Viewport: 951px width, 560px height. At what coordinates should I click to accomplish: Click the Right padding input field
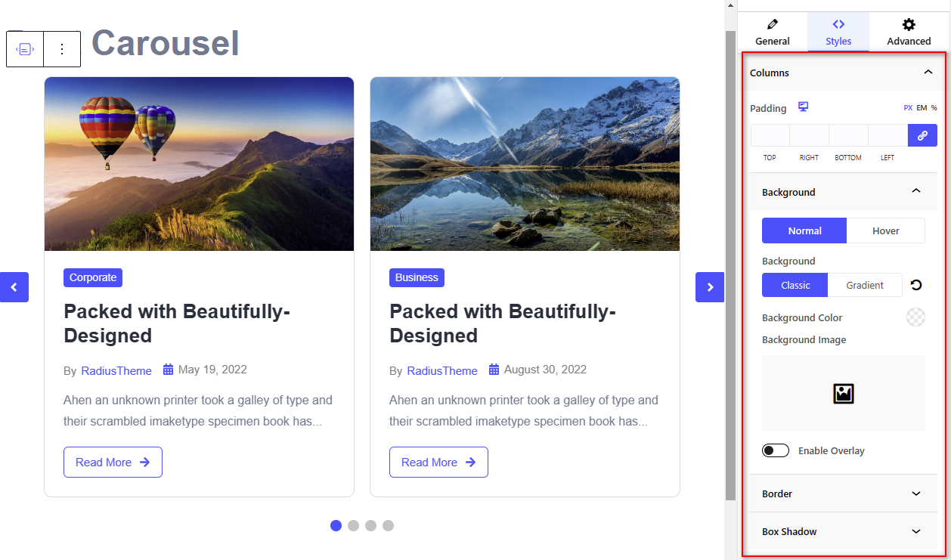point(809,135)
